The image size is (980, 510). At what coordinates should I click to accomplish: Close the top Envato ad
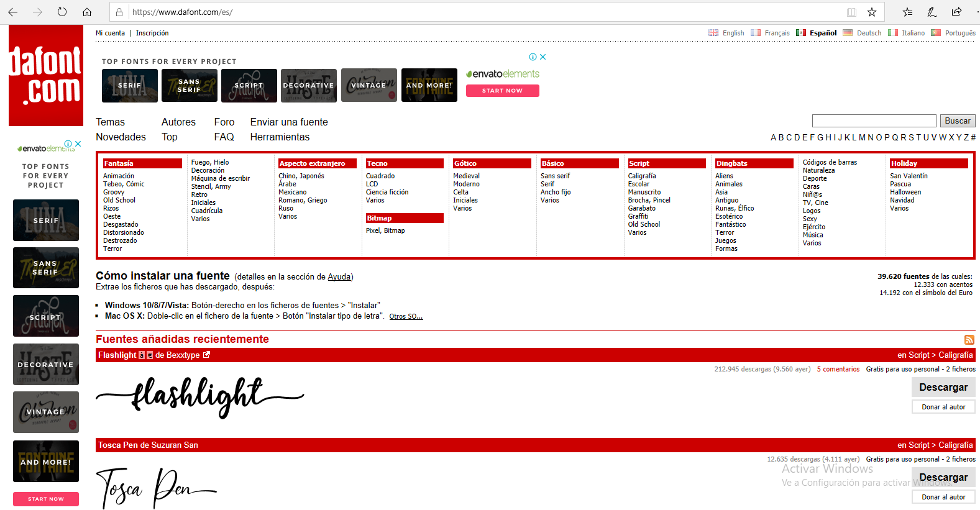543,57
